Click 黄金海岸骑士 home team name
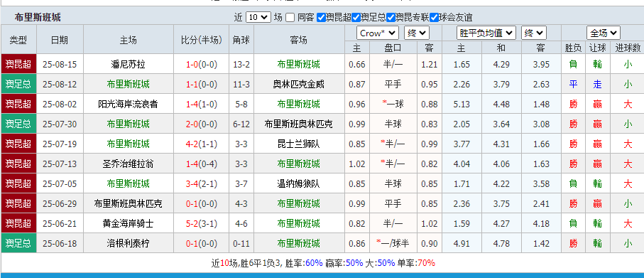The image size is (644, 278). point(128,224)
